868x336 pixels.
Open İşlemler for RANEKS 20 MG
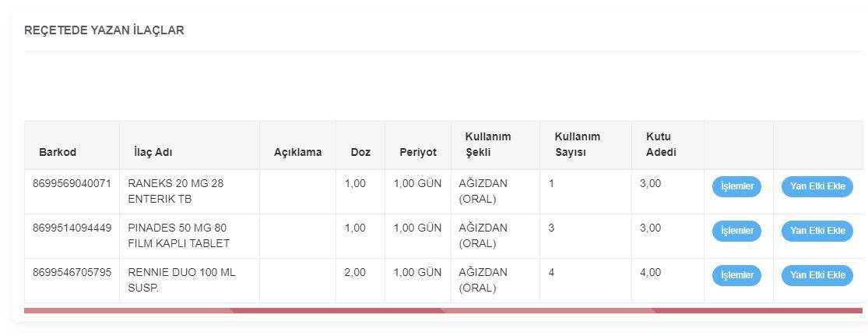coord(736,187)
